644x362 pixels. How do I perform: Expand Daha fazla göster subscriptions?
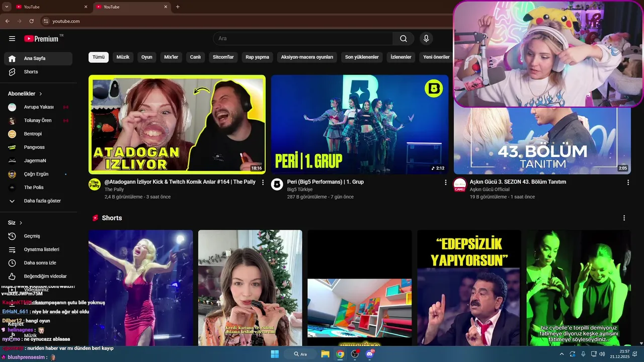(x=38, y=201)
